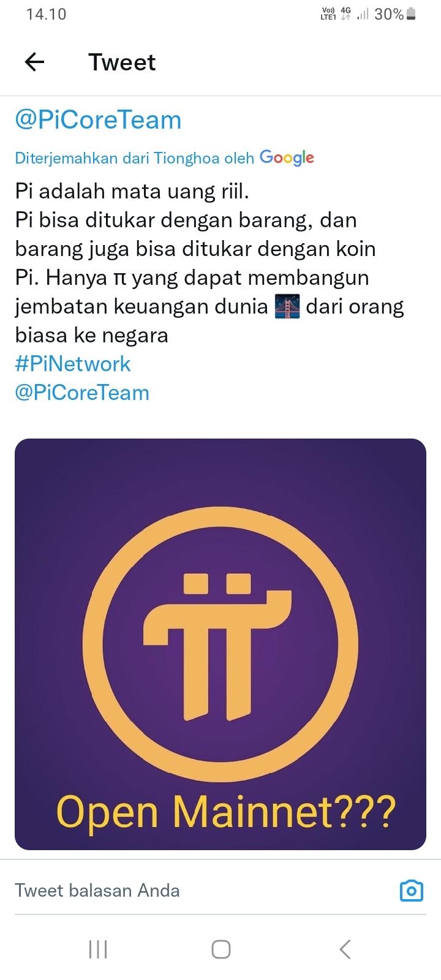Tap the Open Mainnet??? caption on image
The width and height of the screenshot is (441, 980).
[226, 812]
